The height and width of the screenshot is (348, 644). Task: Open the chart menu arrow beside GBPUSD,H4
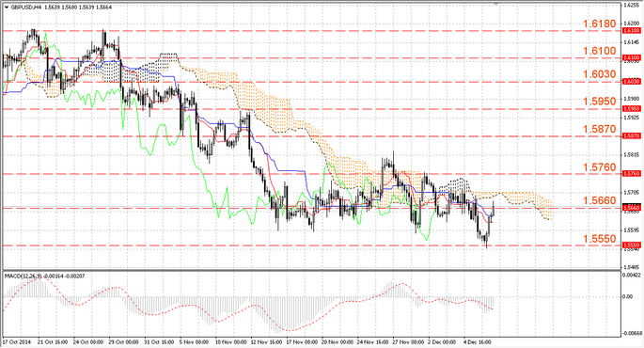[7, 7]
